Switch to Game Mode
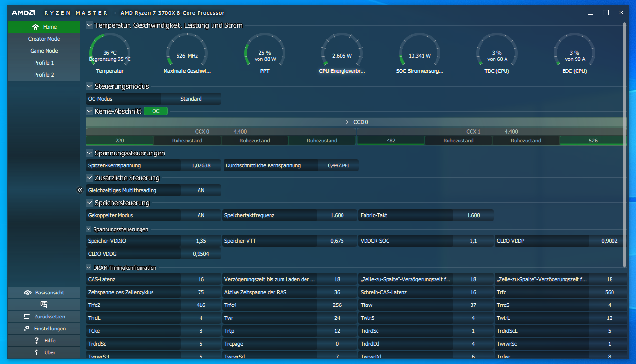The height and width of the screenshot is (364, 636). click(x=44, y=51)
